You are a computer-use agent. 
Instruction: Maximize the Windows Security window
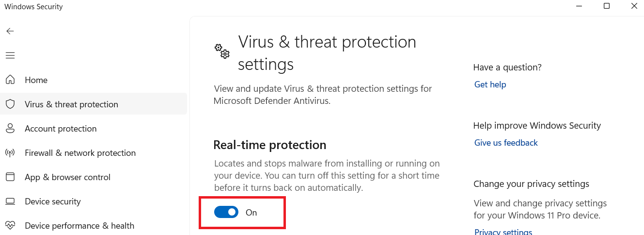tap(607, 6)
